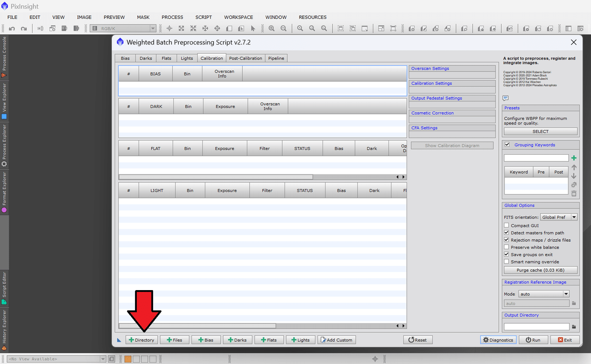Uncheck Detect masters from path
Image resolution: width=591 pixels, height=364 pixels.
[x=507, y=232]
